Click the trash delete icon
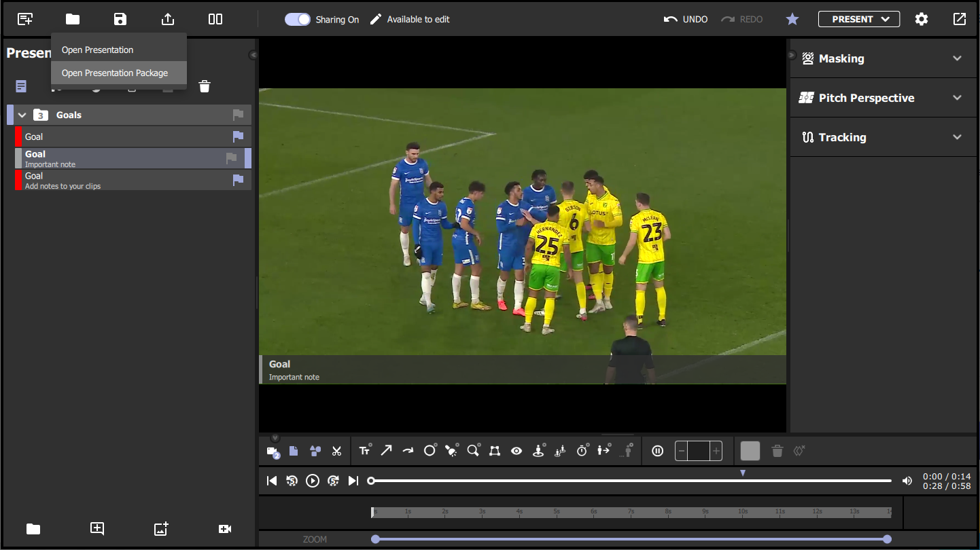Image resolution: width=980 pixels, height=550 pixels. coord(204,86)
